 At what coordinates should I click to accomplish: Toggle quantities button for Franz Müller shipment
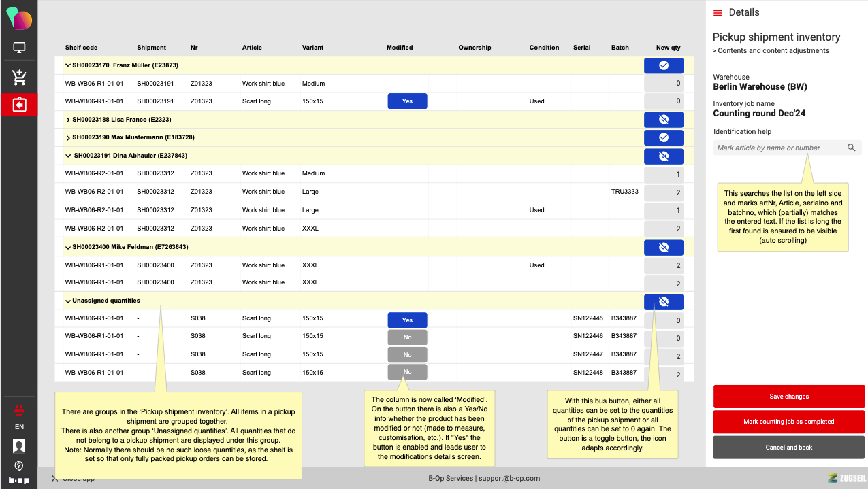pos(663,65)
